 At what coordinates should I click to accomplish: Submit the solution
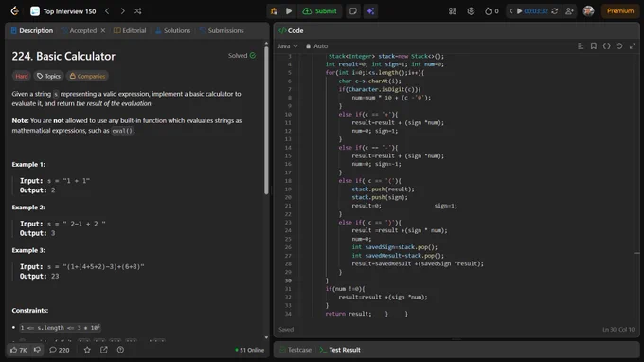tap(319, 11)
